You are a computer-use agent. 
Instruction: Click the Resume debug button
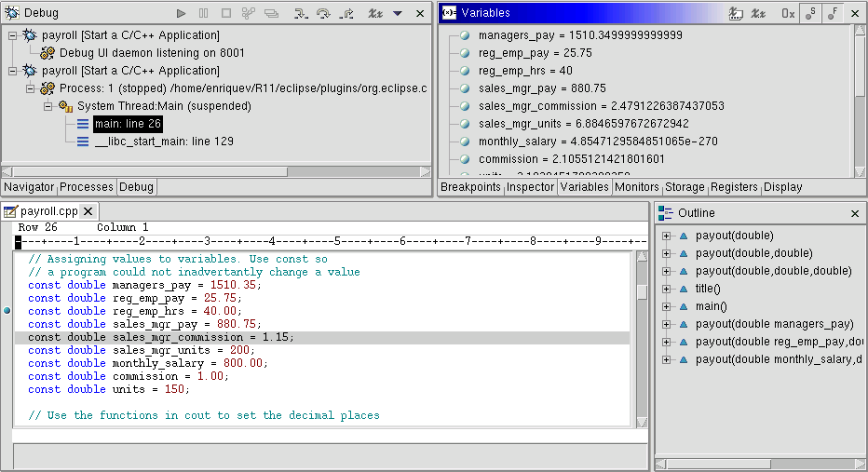coord(182,13)
